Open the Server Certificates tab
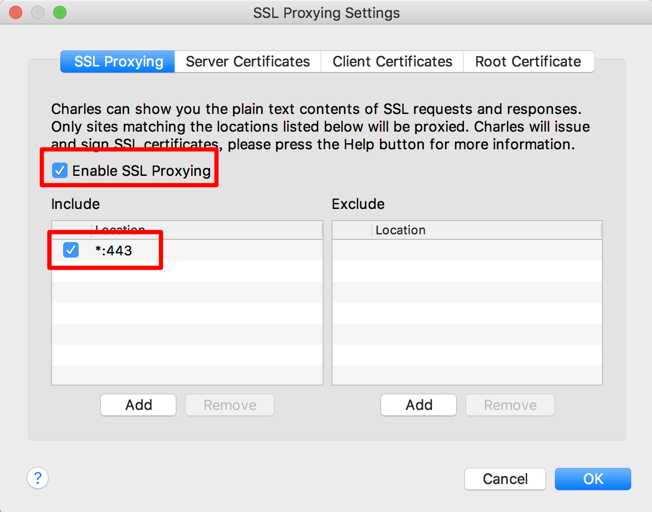Image resolution: width=652 pixels, height=512 pixels. click(248, 62)
